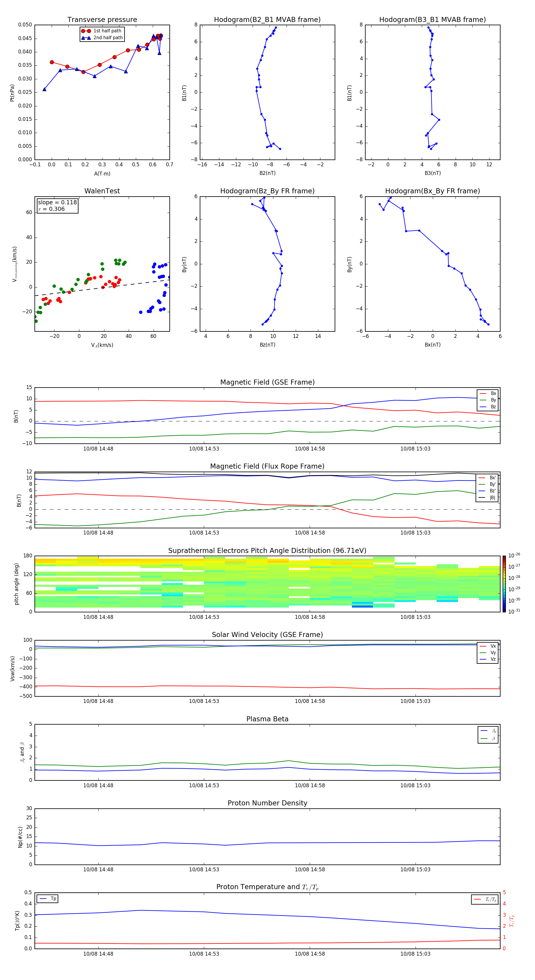
Task: Click the 'V_A(km/s)' x-axis label
Action: (102, 345)
